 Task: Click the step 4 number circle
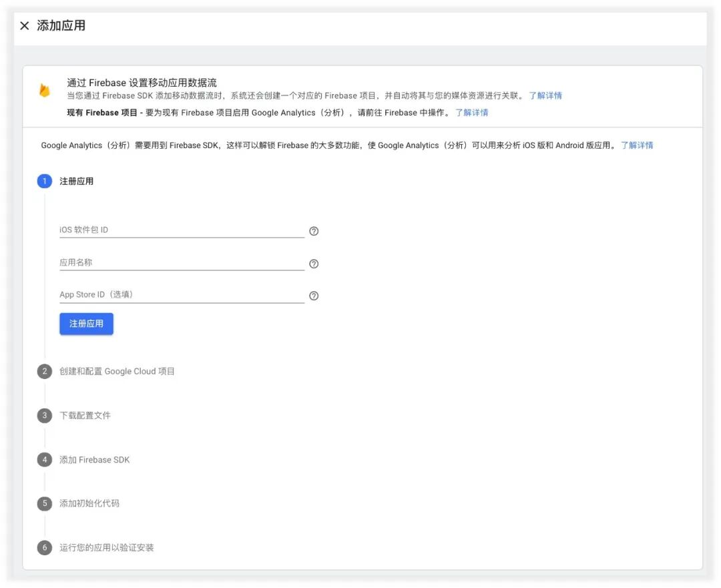pyautogui.click(x=45, y=460)
